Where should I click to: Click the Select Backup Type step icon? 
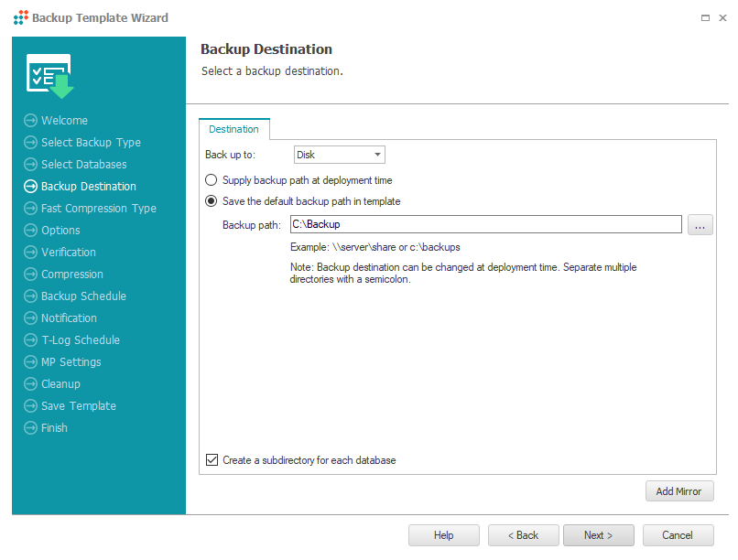pos(30,143)
